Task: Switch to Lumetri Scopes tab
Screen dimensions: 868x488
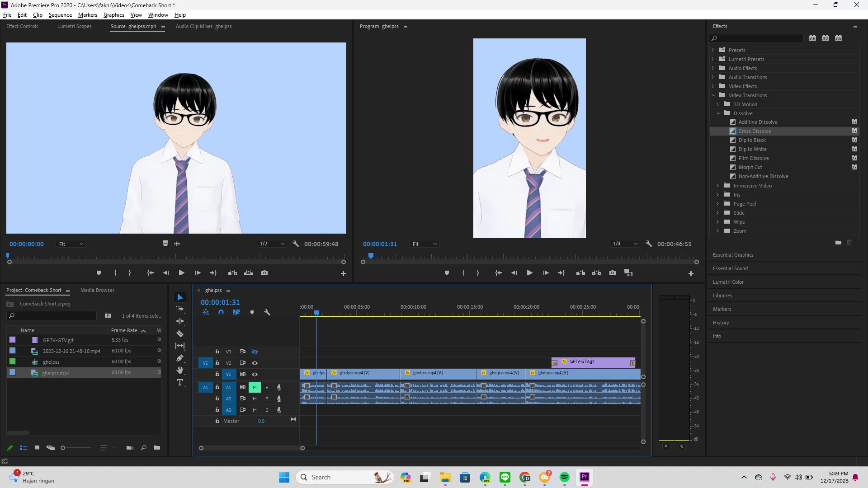Action: tap(74, 26)
